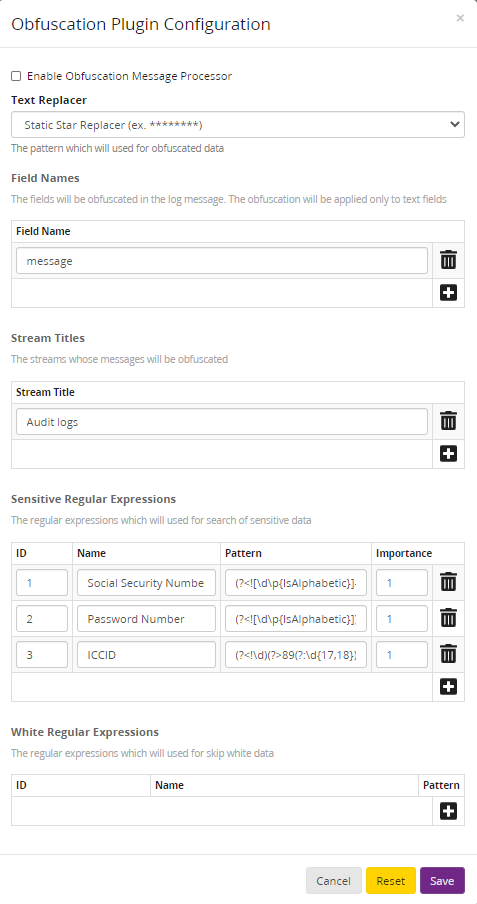This screenshot has width=477, height=904.
Task: Edit ID field of Social Security row
Action: coord(42,583)
